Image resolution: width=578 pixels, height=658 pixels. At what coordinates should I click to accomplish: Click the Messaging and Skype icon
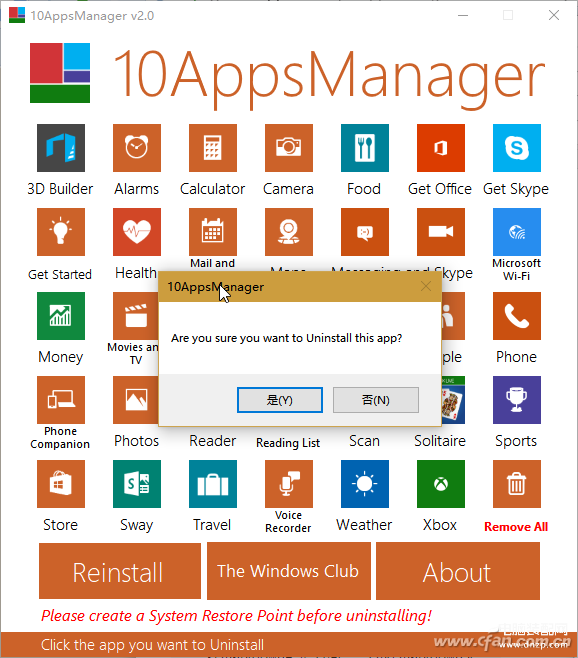[x=365, y=232]
